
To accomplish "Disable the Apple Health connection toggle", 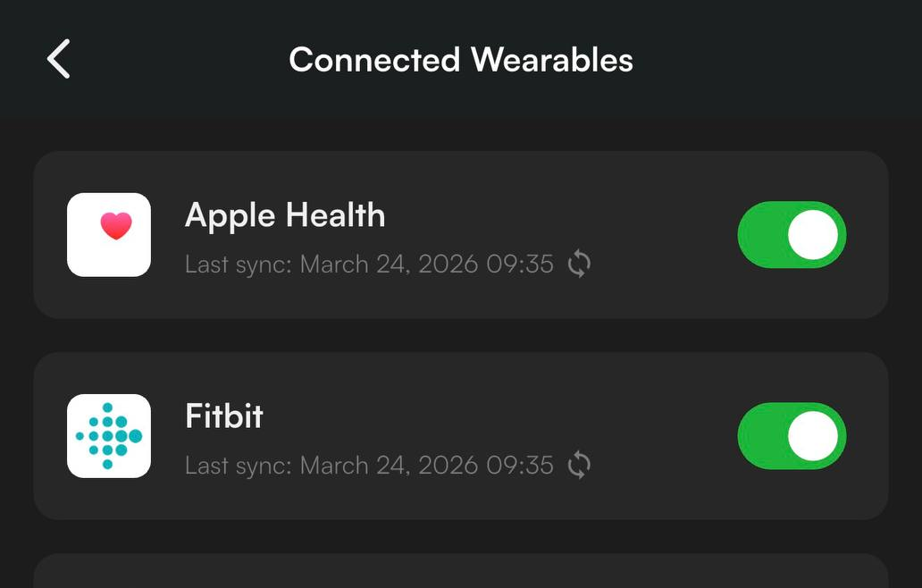I will pos(792,235).
